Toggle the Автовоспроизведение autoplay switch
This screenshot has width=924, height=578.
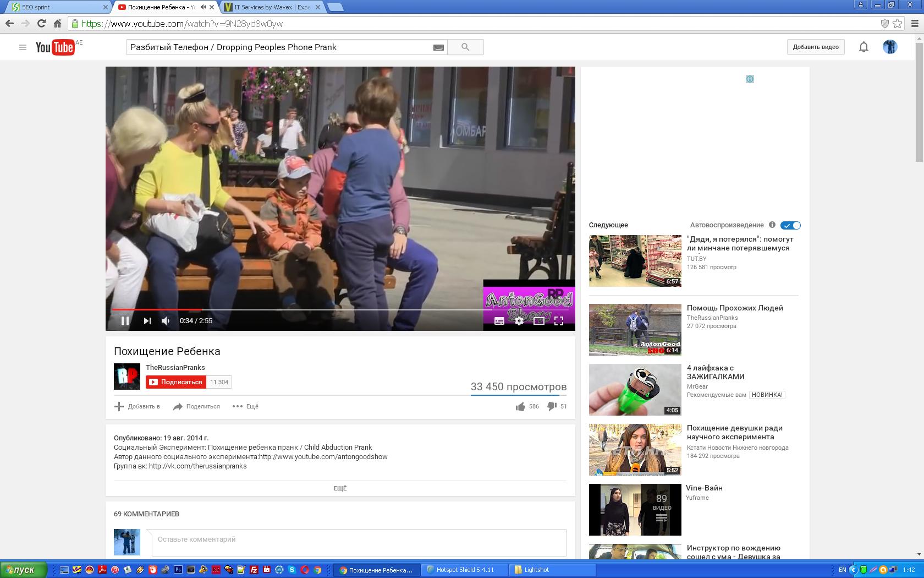click(791, 225)
